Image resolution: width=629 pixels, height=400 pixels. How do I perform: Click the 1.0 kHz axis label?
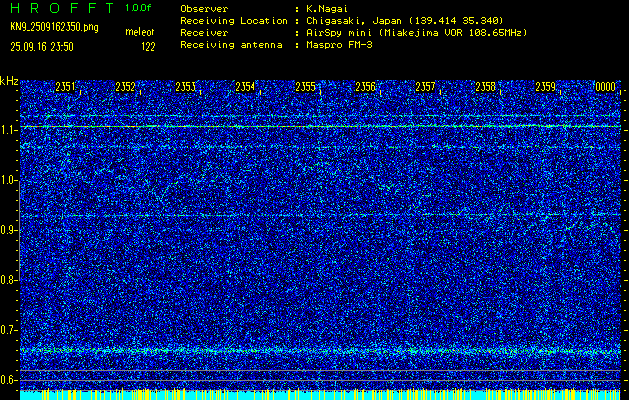coord(8,180)
